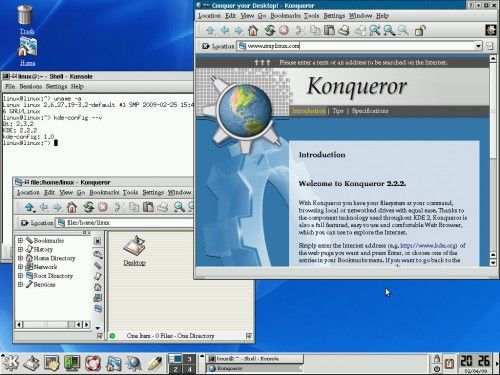Click KDE gear animation icon in web Konqueror
Screen dimensions: 500x375
click(x=491, y=30)
